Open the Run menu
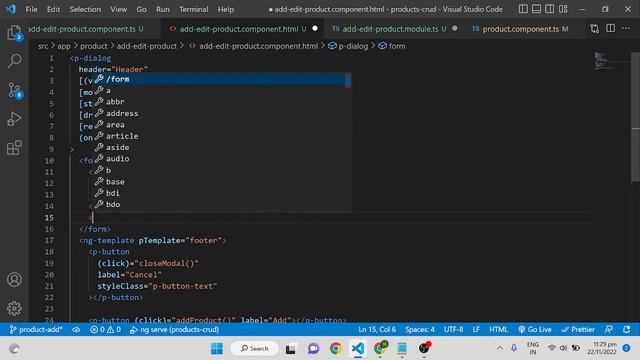Screen dimensions: 640x360 coord(162,9)
